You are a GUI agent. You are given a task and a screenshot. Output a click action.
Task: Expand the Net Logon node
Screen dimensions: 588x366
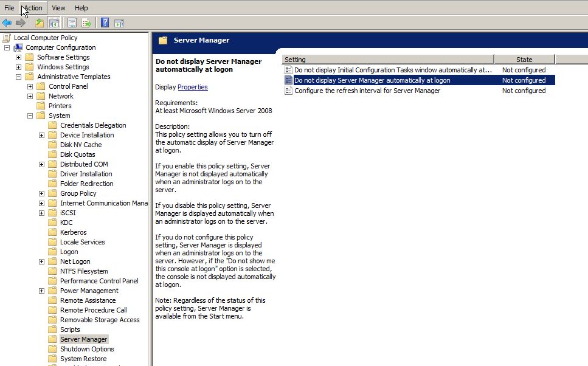(41, 262)
